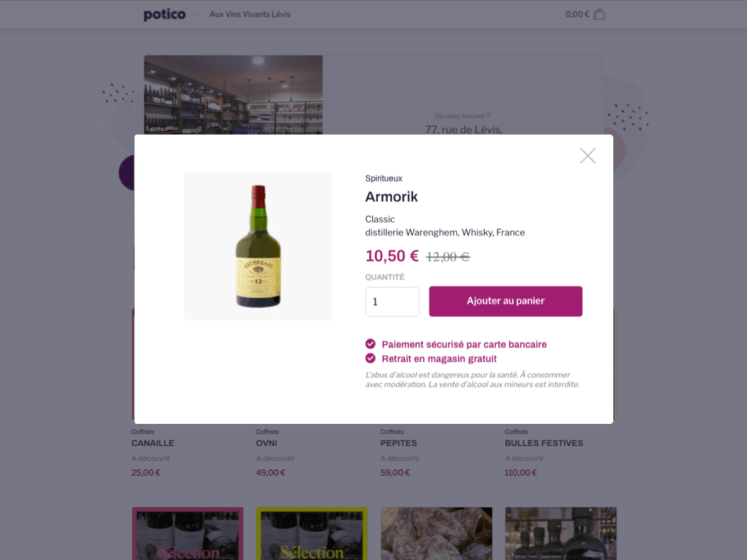Viewport: 747px width, 560px height.
Task: Click the 25,00 € price under CANAILLE
Action: [x=145, y=472]
